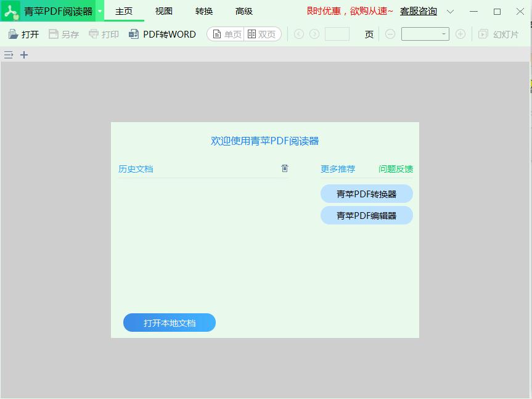The height and width of the screenshot is (399, 532).
Task: Select the 另存 (Save As) icon
Action: click(55, 34)
